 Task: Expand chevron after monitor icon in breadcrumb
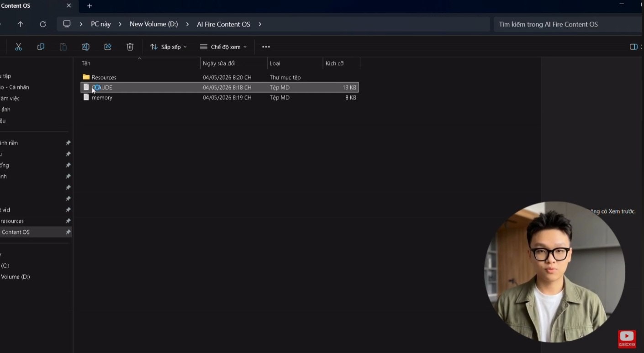[81, 24]
